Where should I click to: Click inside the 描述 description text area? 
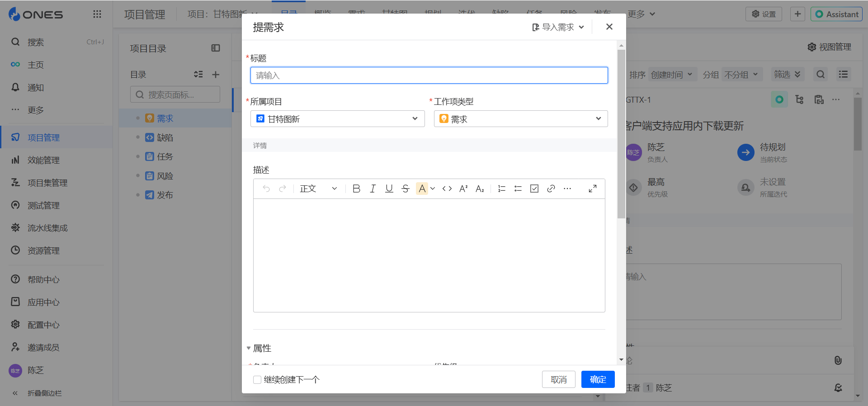pos(429,255)
